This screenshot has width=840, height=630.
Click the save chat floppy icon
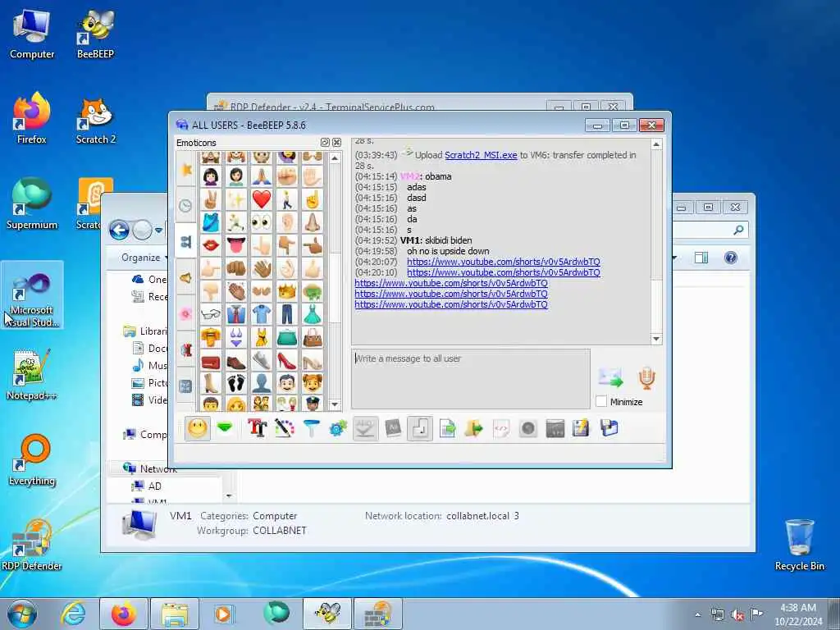tap(582, 428)
